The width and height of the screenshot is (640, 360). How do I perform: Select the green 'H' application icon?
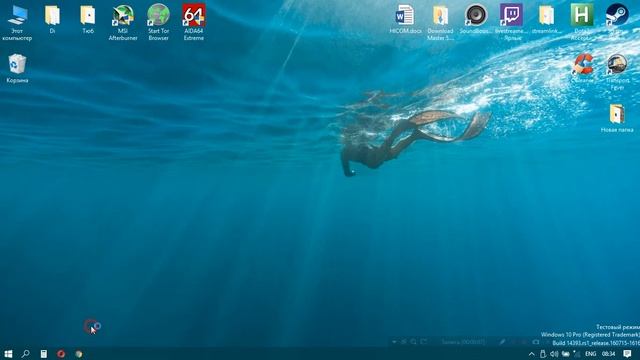pos(582,23)
